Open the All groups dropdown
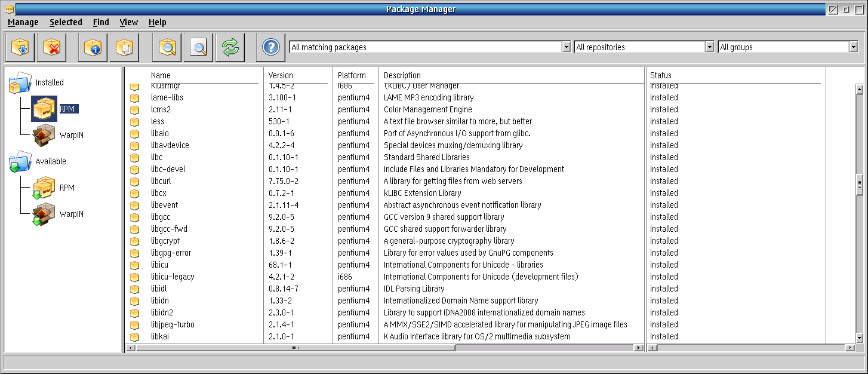The height and width of the screenshot is (374, 868). (x=853, y=47)
